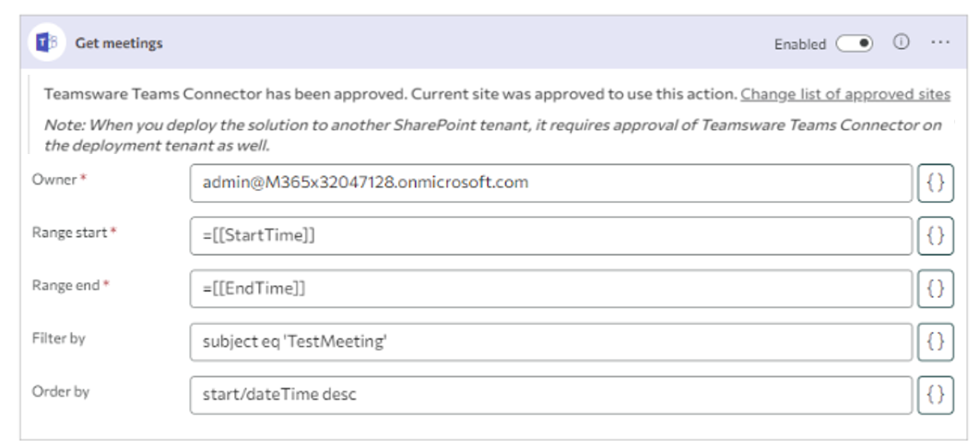Open the expression editor braces for Range end
The image size is (980, 441).
click(x=936, y=289)
